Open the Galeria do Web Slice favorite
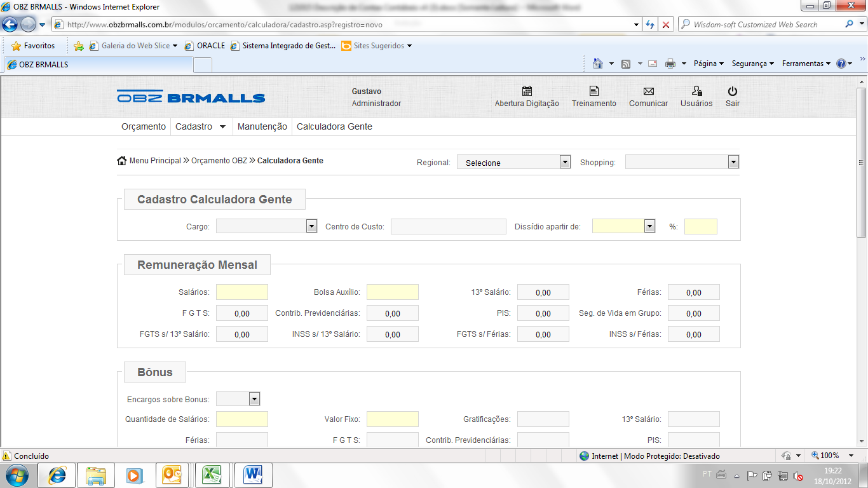The image size is (868, 488). 133,46
